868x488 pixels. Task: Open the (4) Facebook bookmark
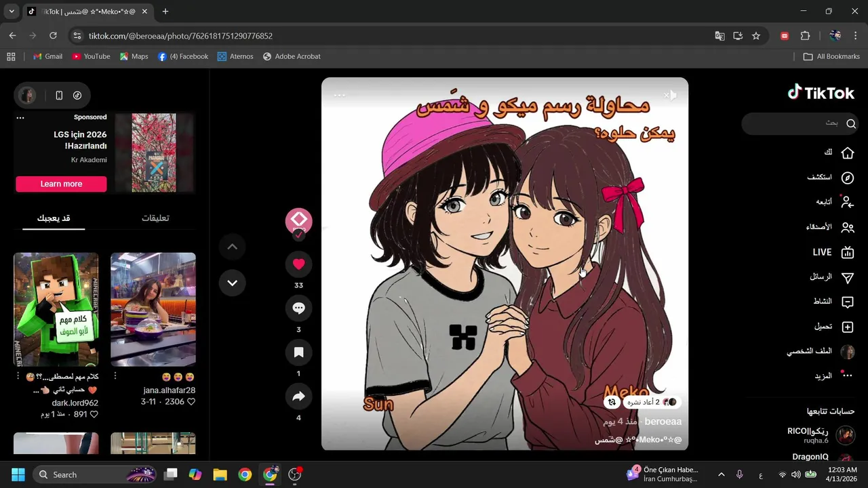point(182,56)
